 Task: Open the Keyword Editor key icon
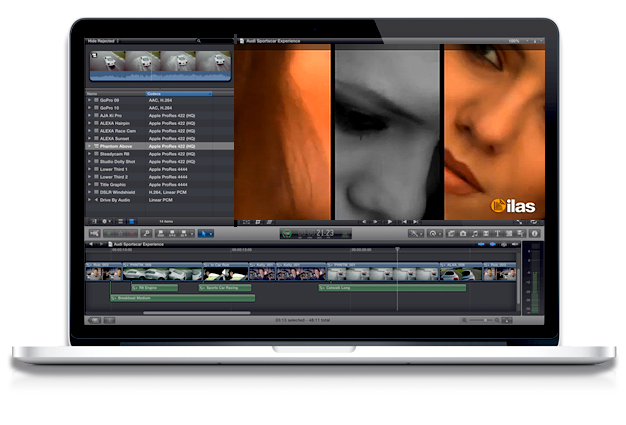point(146,233)
